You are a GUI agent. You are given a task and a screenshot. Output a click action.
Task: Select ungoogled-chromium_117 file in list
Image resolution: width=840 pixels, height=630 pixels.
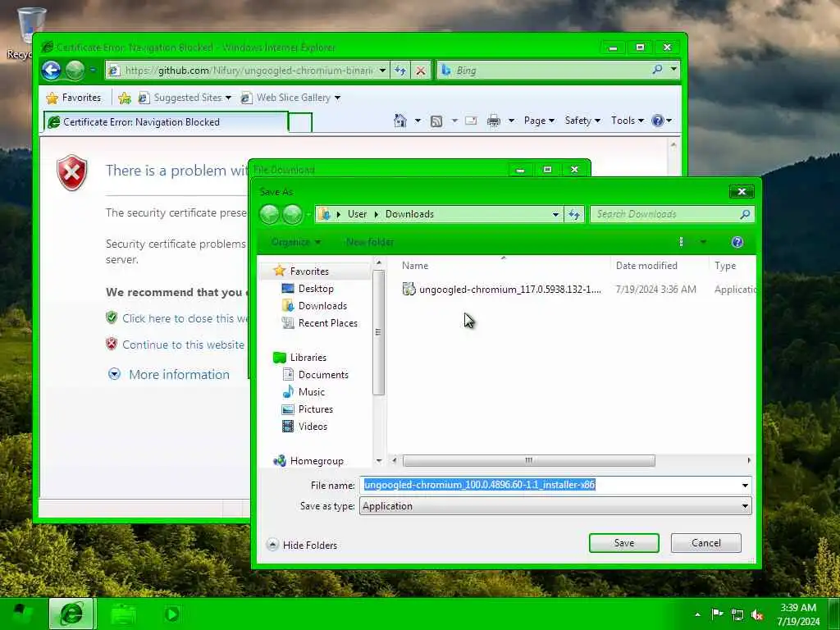(x=501, y=290)
